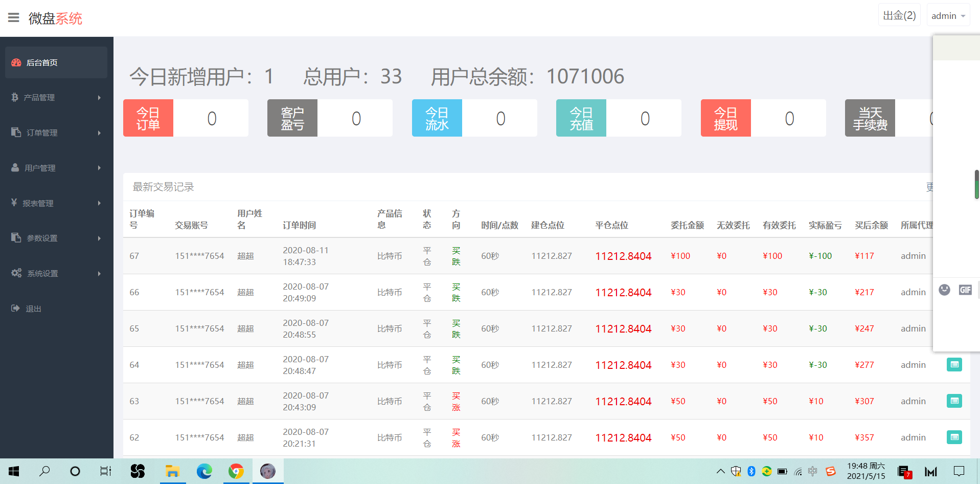Screen dimensions: 980x484
Task: Click the 实际盈亏 column header
Action: click(x=825, y=225)
